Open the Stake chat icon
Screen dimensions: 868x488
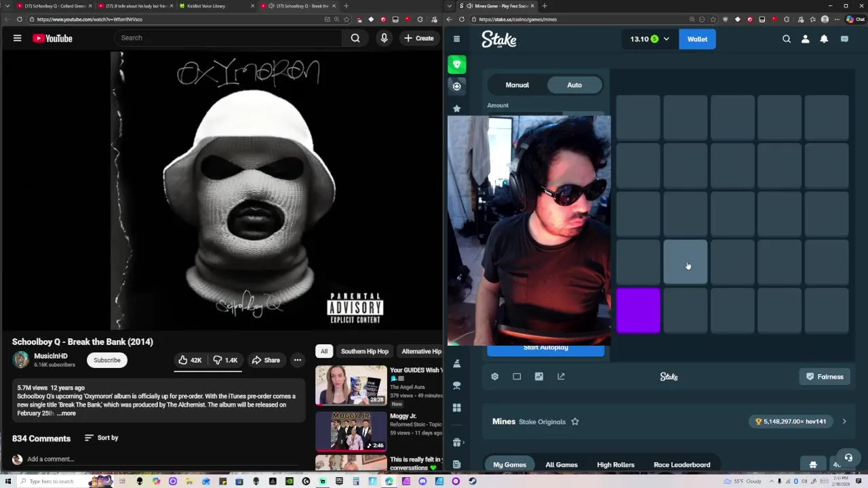[844, 39]
